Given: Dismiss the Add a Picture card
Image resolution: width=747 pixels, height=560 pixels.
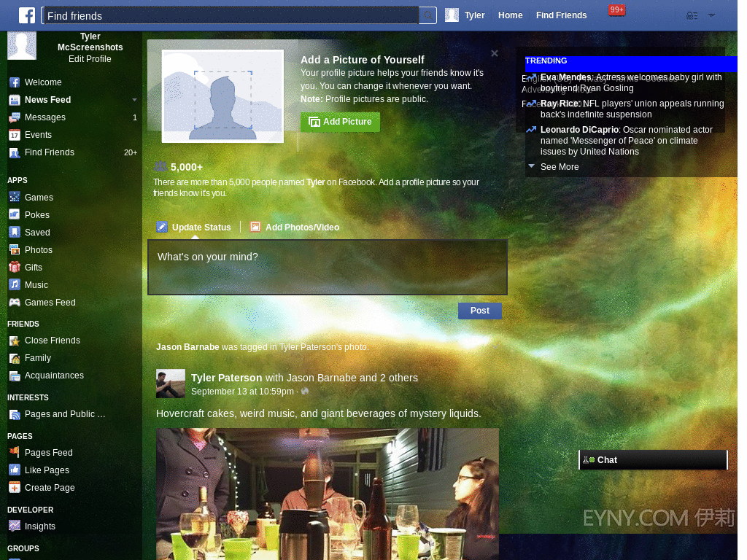Looking at the screenshot, I should click(495, 53).
